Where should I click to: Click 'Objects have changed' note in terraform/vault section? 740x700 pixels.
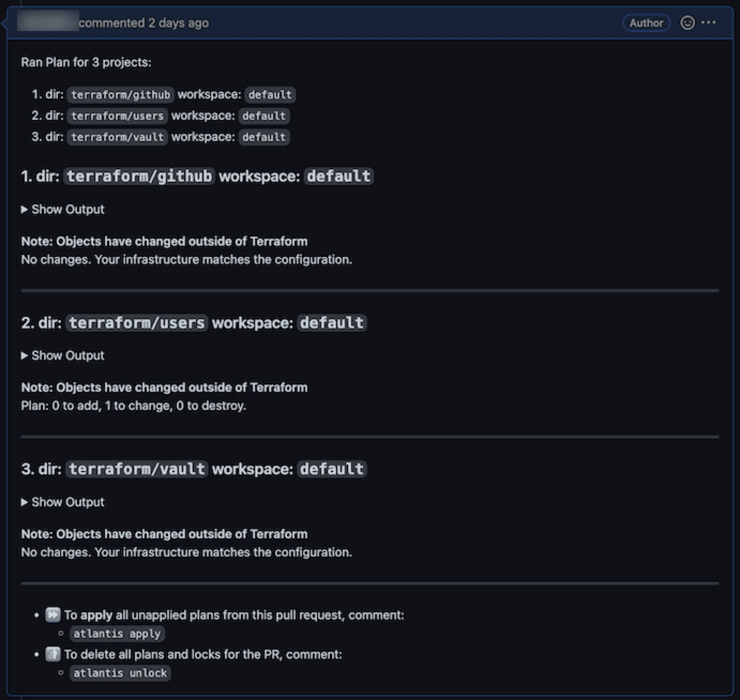[x=164, y=534]
